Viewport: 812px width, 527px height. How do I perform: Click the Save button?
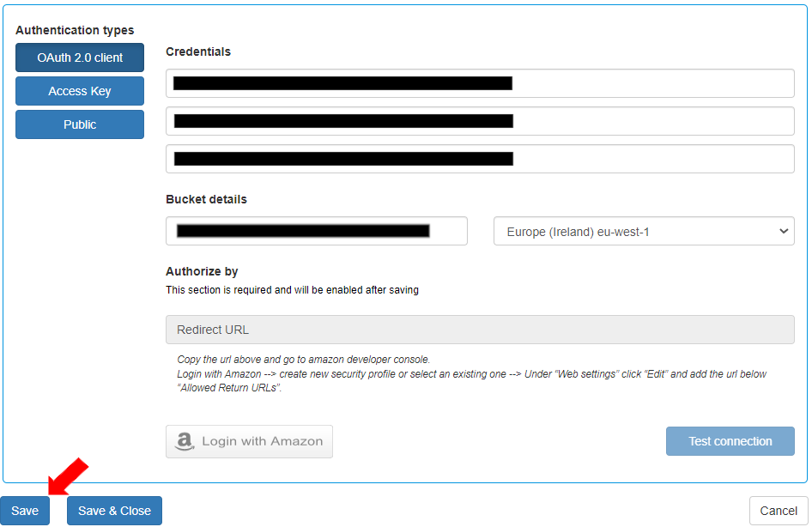click(x=25, y=511)
